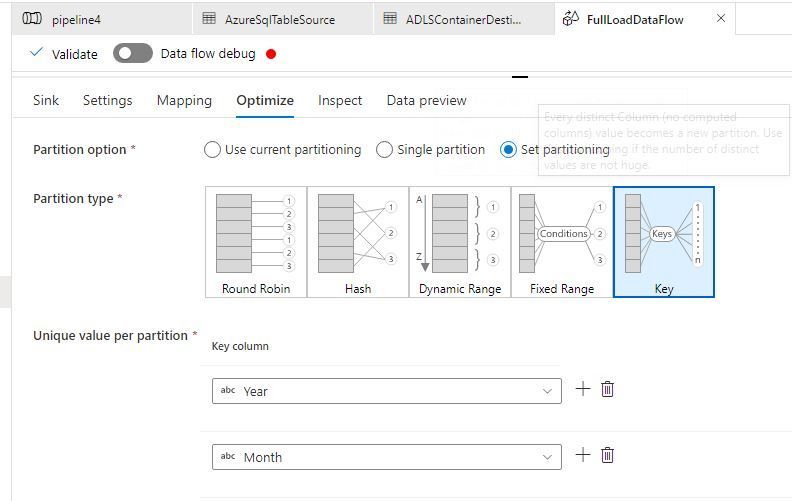Click the Validate button
This screenshot has width=792, height=501.
pos(64,54)
